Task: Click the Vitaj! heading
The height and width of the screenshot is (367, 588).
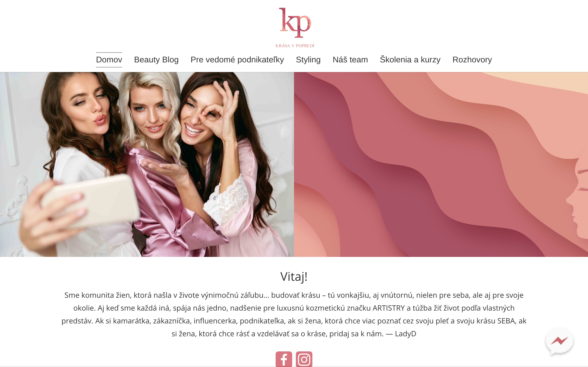Action: pyautogui.click(x=294, y=276)
